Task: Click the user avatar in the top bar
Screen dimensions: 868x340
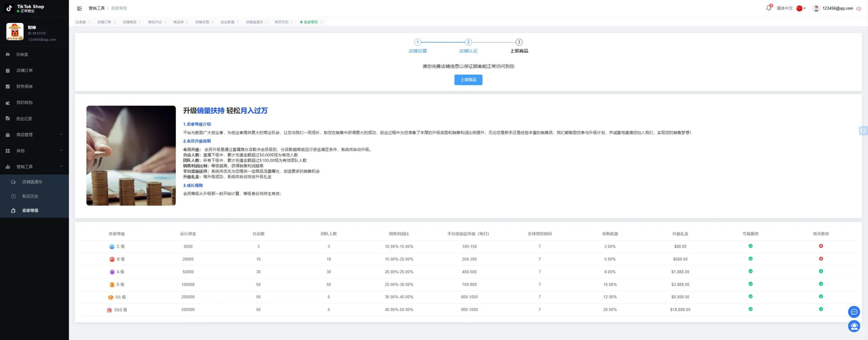Action: click(x=816, y=8)
